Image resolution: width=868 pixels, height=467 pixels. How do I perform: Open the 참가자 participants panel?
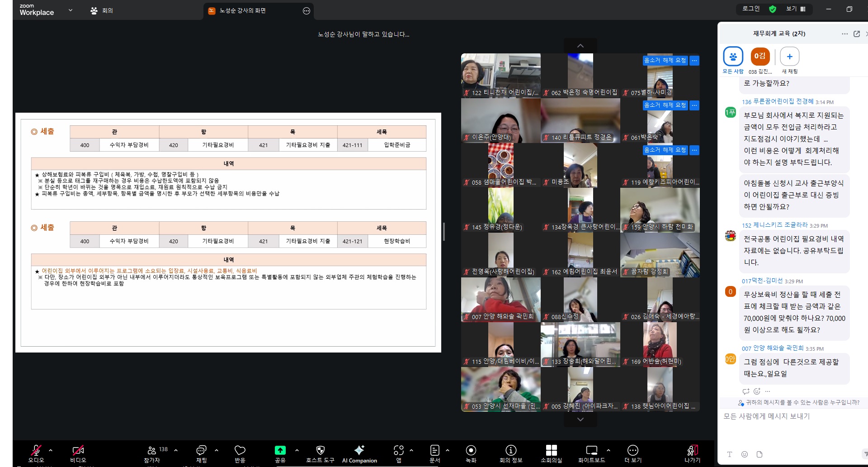click(152, 450)
